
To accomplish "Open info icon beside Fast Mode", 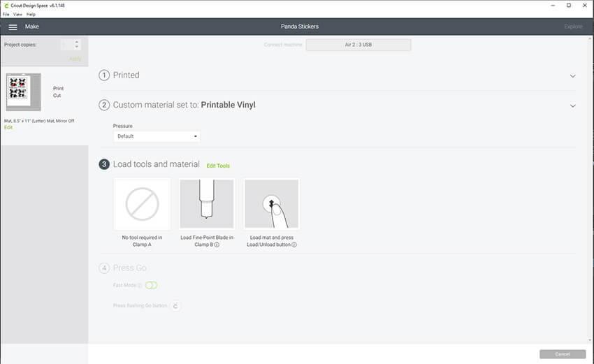I will (x=140, y=285).
